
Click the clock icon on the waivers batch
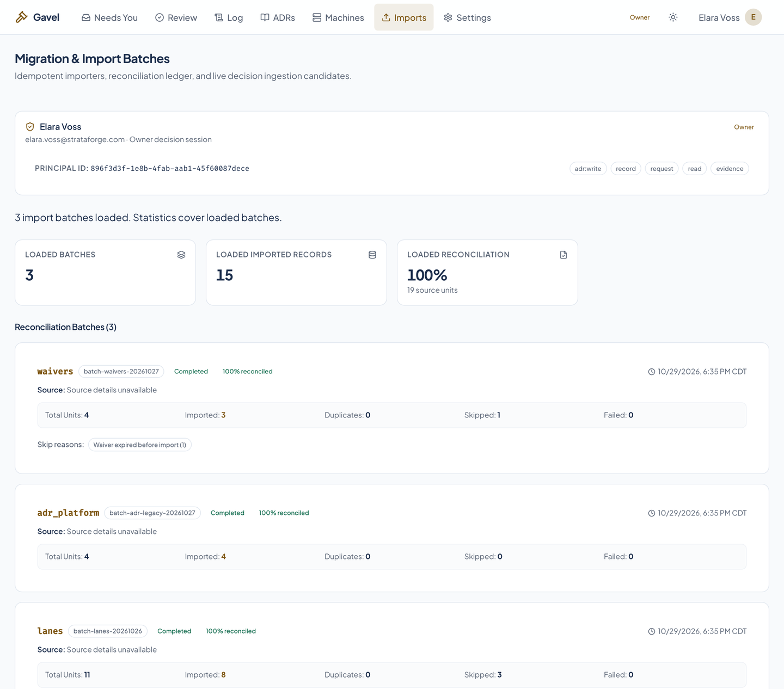[652, 372]
